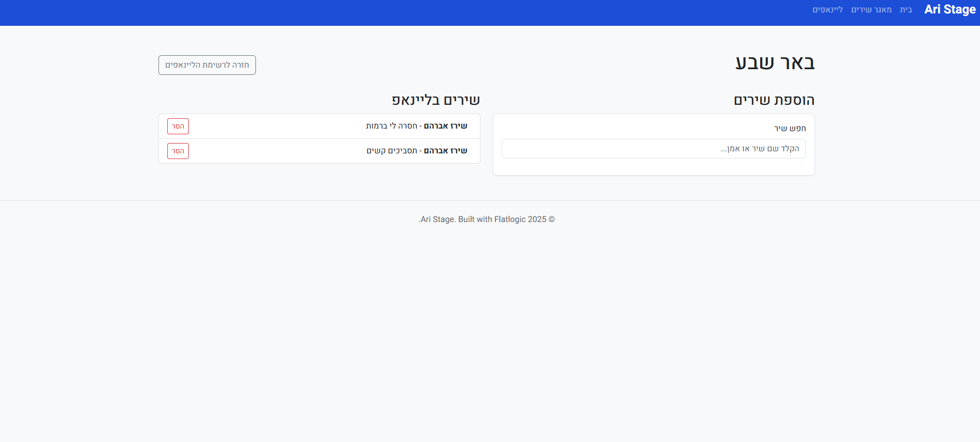Remove the song תסביכים קשים
The width and height of the screenshot is (980, 442).
click(178, 151)
